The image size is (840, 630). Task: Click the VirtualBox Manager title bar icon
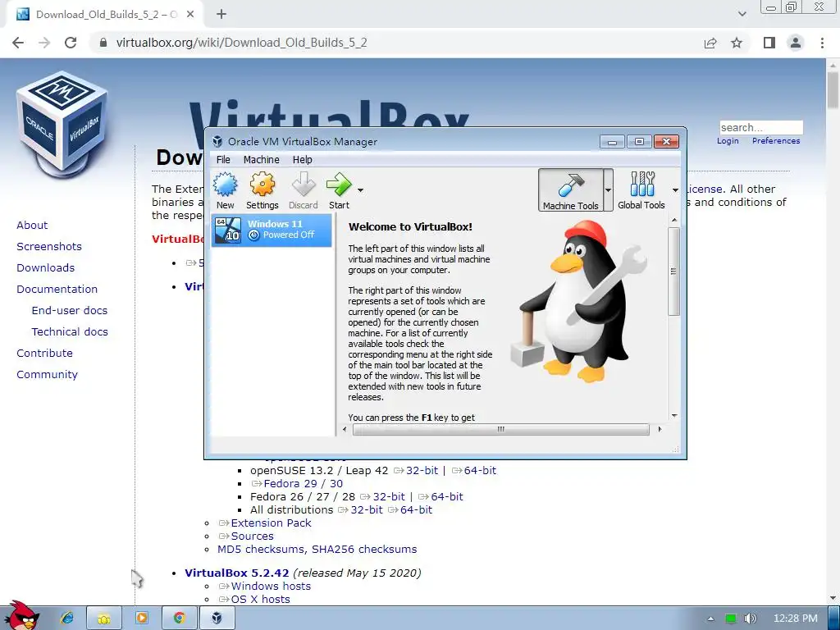[x=217, y=141]
